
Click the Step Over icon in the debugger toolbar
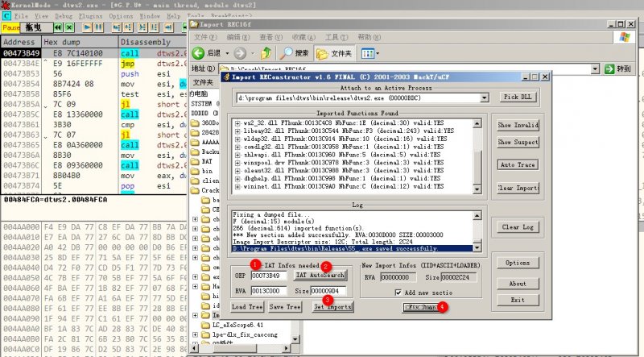coord(128,27)
